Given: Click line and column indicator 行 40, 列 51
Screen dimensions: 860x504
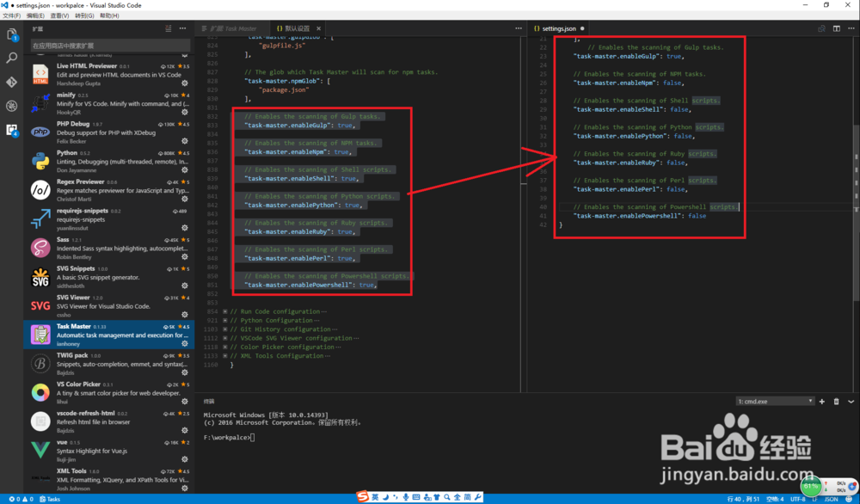Looking at the screenshot, I should [x=743, y=499].
